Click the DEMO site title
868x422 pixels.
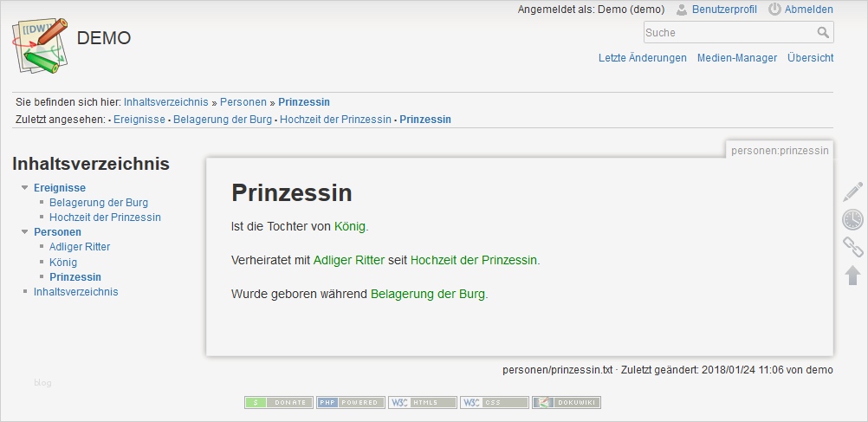click(103, 38)
